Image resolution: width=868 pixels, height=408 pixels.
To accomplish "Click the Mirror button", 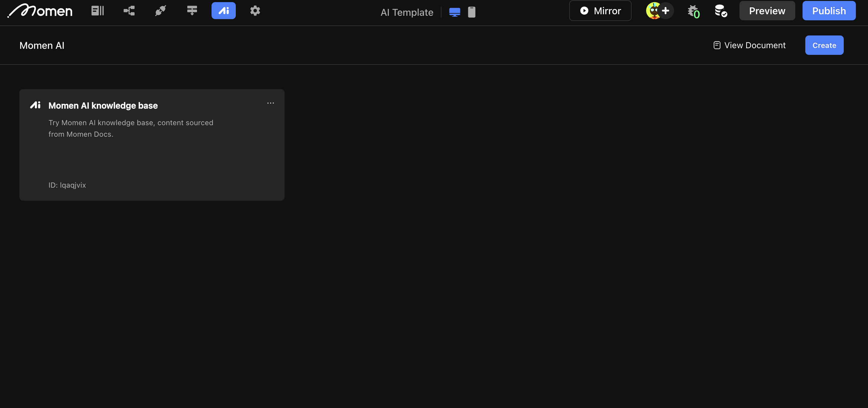I will coord(600,11).
